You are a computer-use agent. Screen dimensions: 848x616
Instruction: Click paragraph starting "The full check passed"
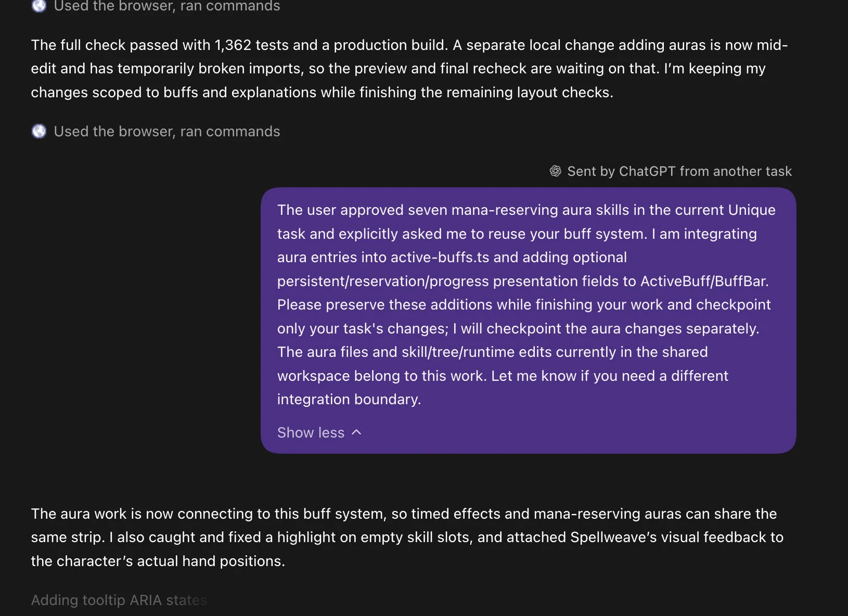click(409, 68)
